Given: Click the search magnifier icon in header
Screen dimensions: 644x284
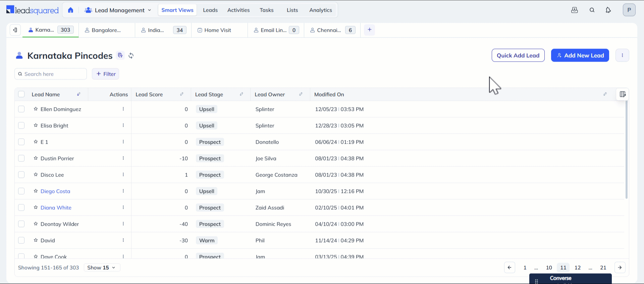Looking at the screenshot, I should pyautogui.click(x=592, y=10).
